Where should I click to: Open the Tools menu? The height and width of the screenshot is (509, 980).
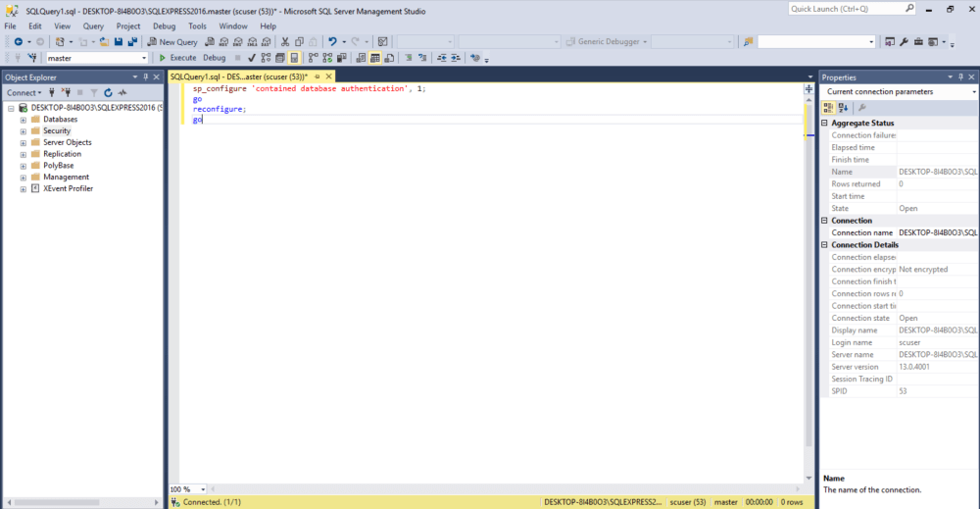click(197, 26)
